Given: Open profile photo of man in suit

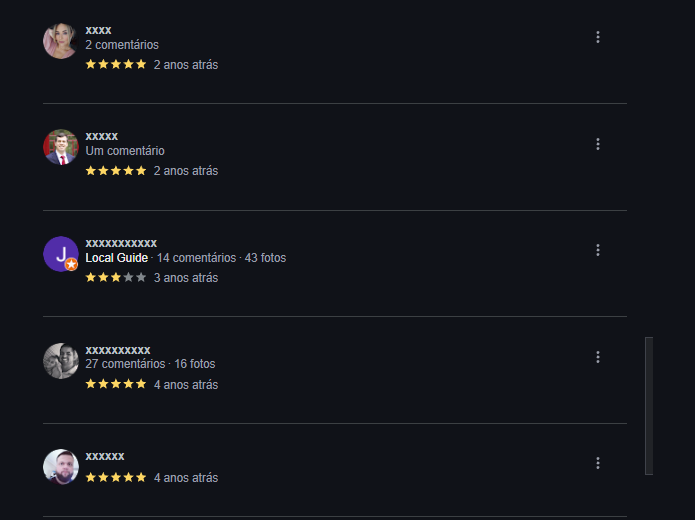Looking at the screenshot, I should pyautogui.click(x=61, y=147).
